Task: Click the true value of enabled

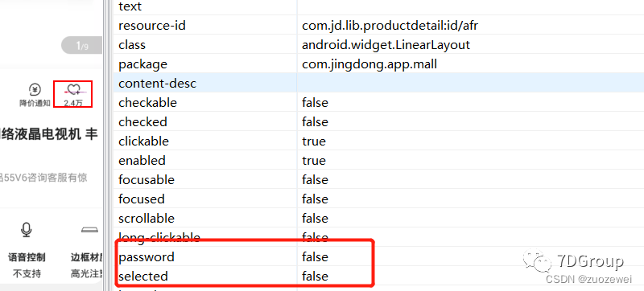Action: 314,160
